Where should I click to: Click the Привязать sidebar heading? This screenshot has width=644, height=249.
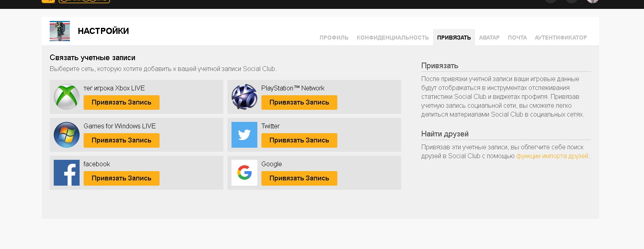(440, 66)
